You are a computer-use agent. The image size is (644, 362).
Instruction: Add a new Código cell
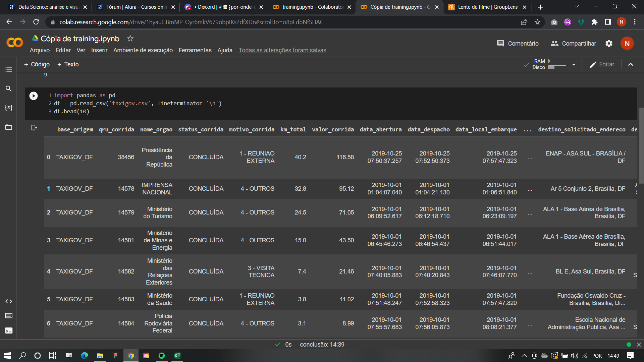[x=37, y=64]
